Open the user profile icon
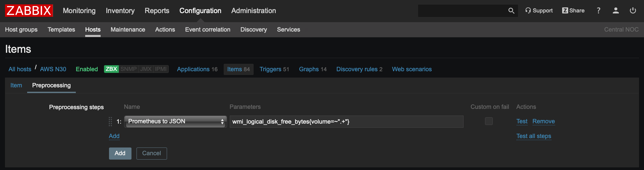The height and width of the screenshot is (170, 644). point(615,11)
